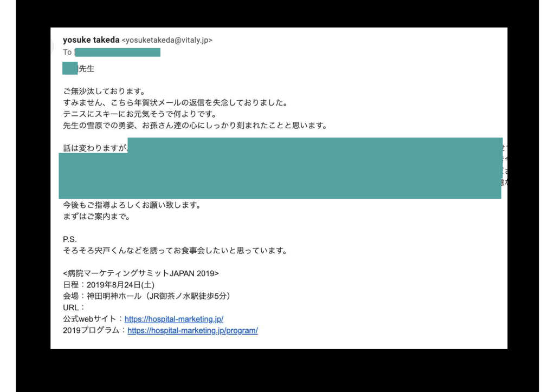Click sender name yosuke takeda
This screenshot has height=392, width=555.
[x=91, y=40]
